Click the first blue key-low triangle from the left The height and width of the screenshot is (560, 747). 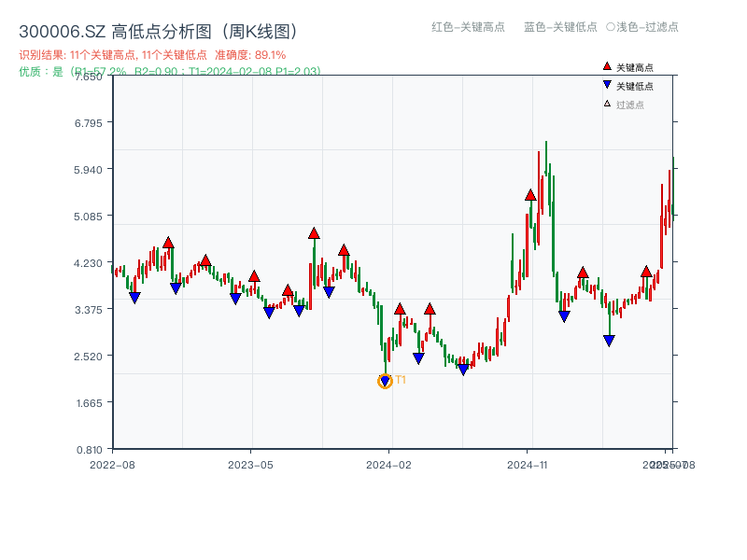click(x=134, y=298)
